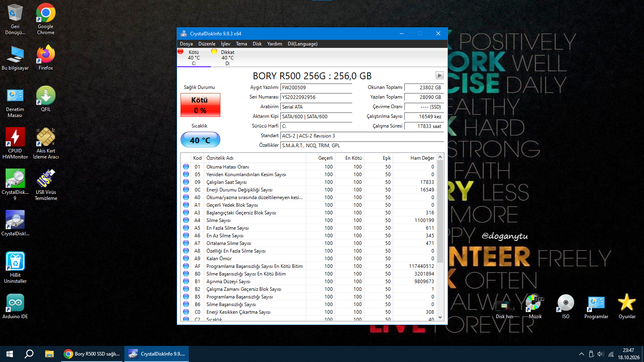Click the Kötü 0 % health status button
This screenshot has width=644, height=362.
tap(200, 105)
